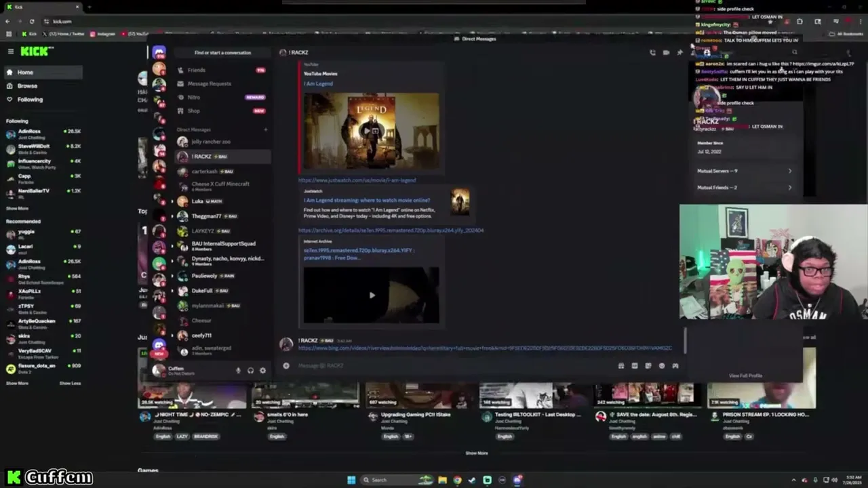Image resolution: width=868 pixels, height=488 pixels.
Task: Go to Home in Kick sidebar
Action: tap(42, 73)
